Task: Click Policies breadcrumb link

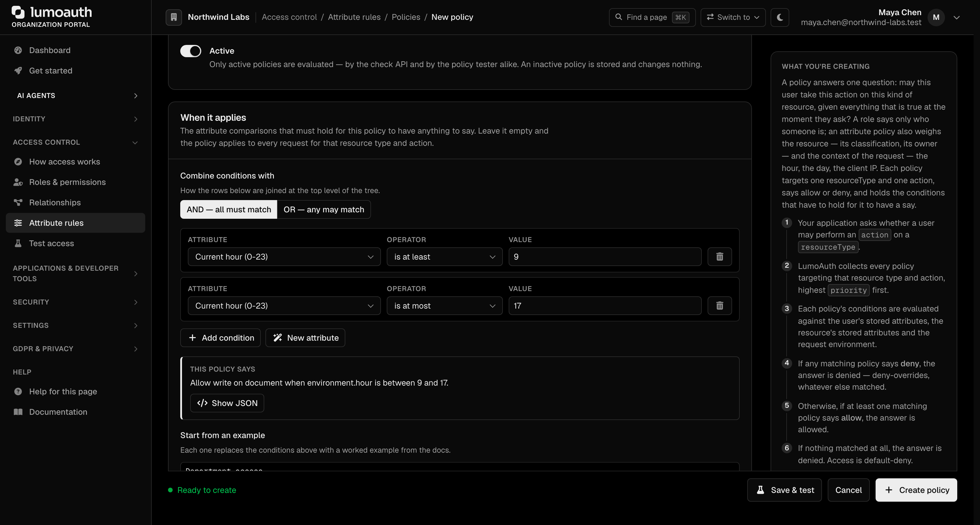Action: [406, 17]
